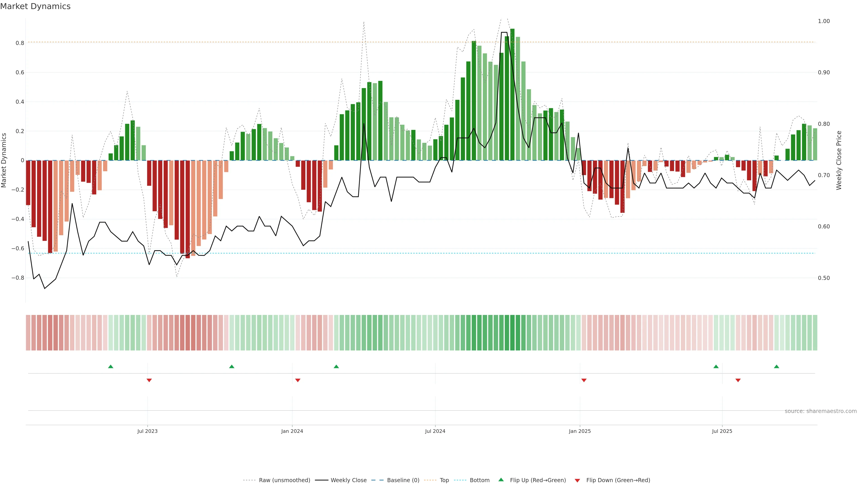Image resolution: width=868 pixels, height=488 pixels.
Task: Click Flip Down (Green→Red) legend item
Action: click(618, 480)
